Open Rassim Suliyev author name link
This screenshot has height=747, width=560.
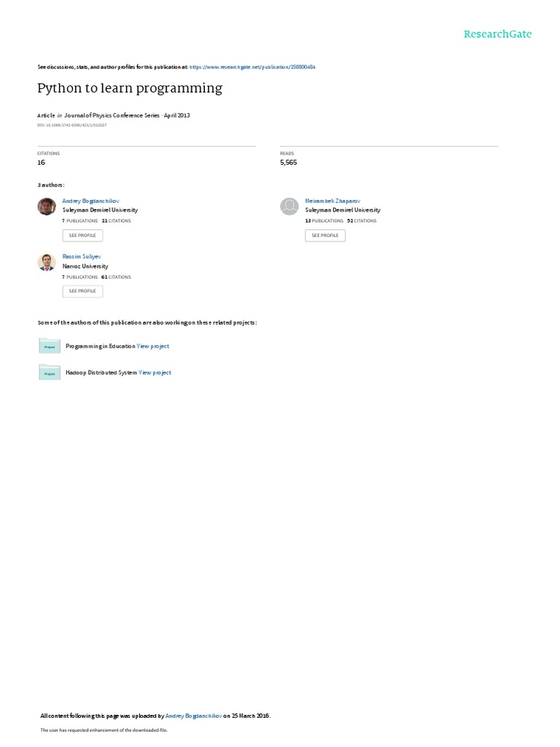(82, 256)
